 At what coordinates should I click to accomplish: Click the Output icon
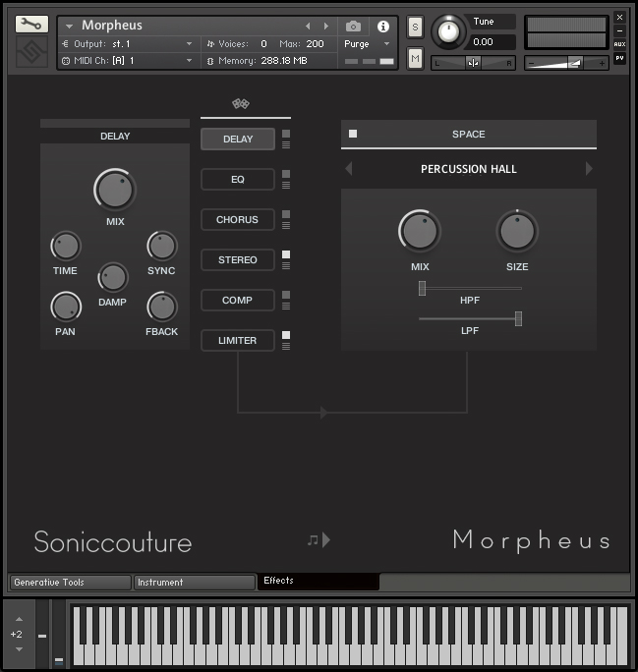[x=65, y=43]
